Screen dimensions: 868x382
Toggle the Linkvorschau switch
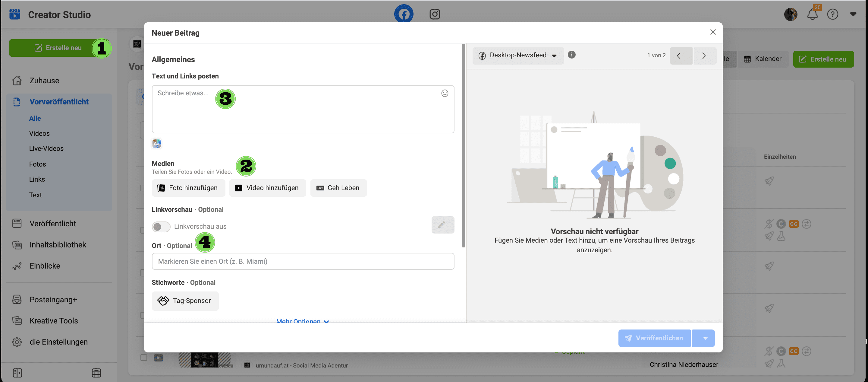pyautogui.click(x=161, y=227)
